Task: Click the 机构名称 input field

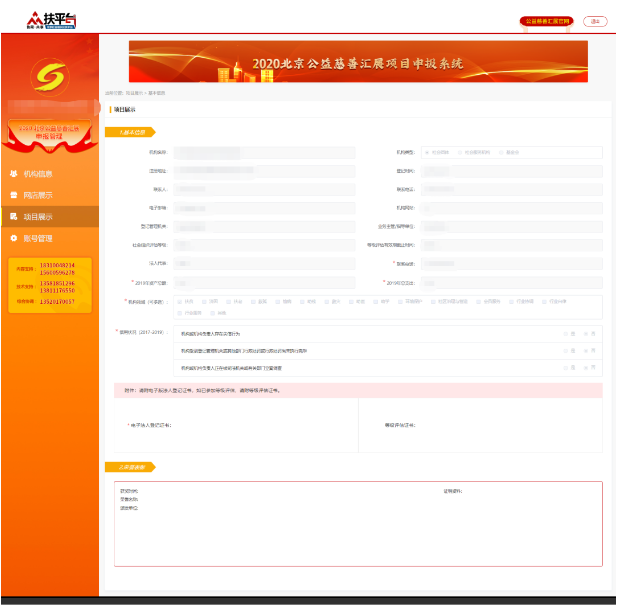Action: click(264, 153)
